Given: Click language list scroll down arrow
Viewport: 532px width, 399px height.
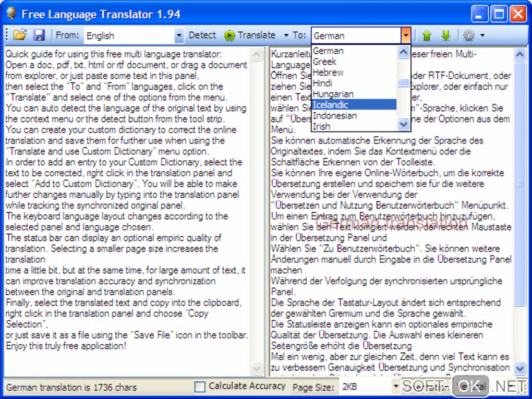Looking at the screenshot, I should [403, 124].
